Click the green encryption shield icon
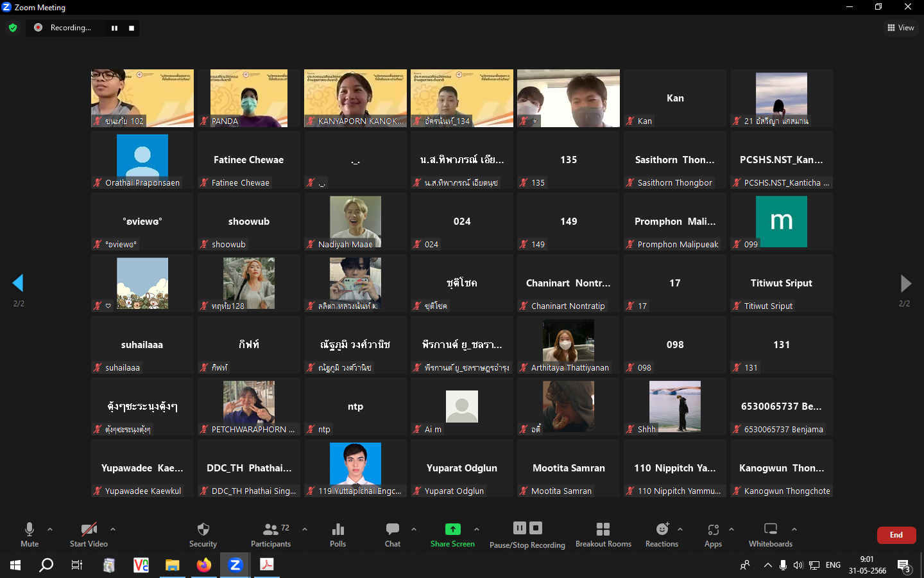Image resolution: width=924 pixels, height=578 pixels. pyautogui.click(x=13, y=28)
